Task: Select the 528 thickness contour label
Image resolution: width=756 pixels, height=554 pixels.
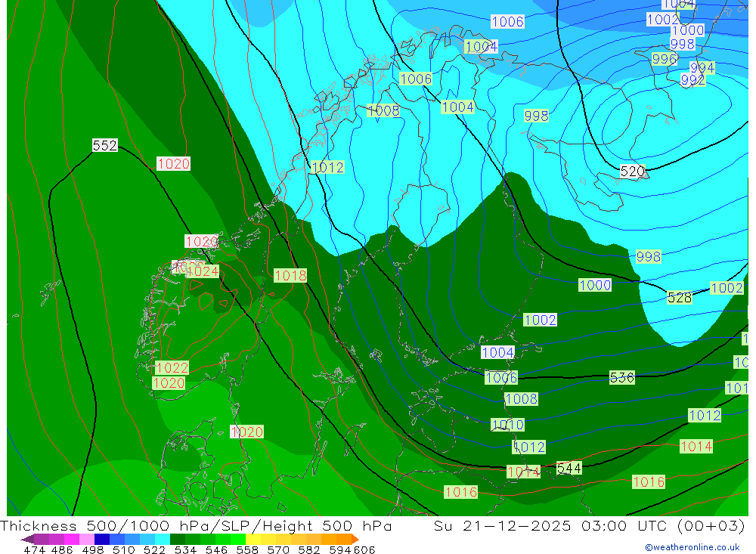Action: (680, 298)
